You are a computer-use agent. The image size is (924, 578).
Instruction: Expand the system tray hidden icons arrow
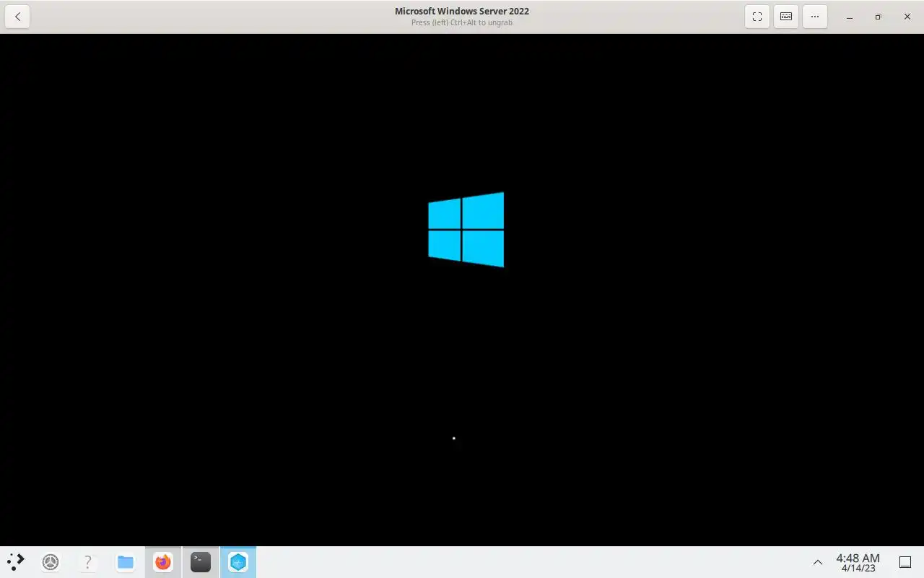click(x=818, y=562)
